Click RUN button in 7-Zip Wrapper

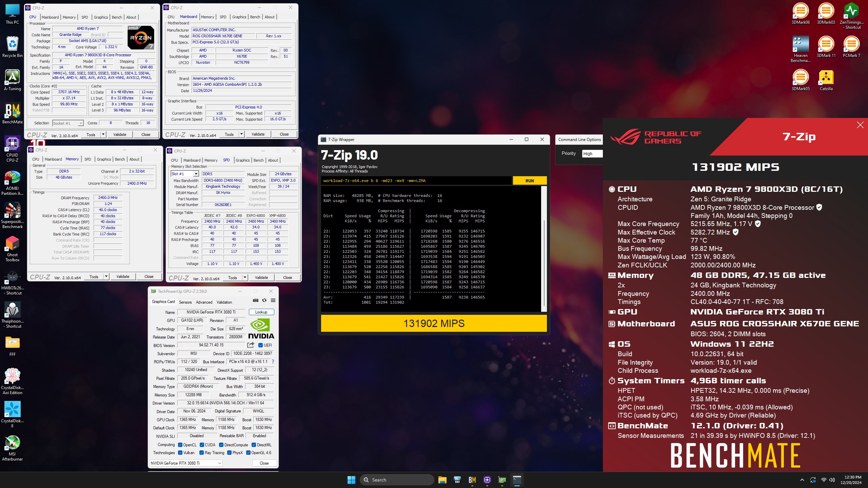coord(530,181)
